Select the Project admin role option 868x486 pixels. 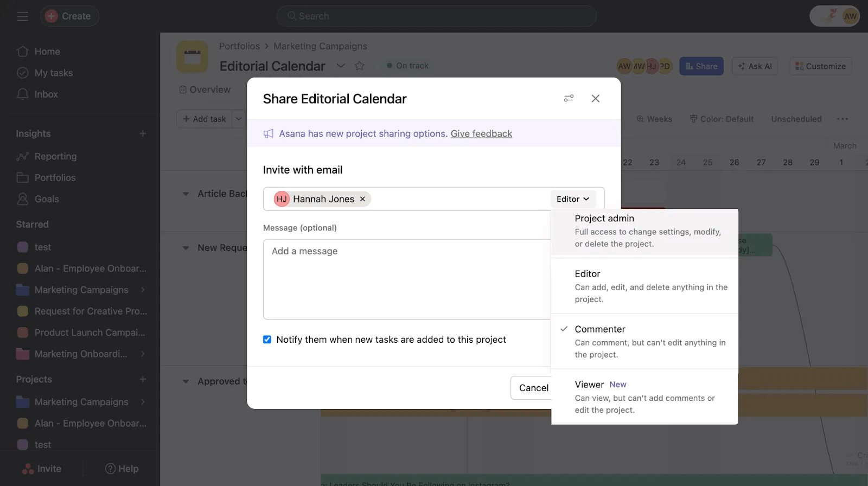(644, 231)
